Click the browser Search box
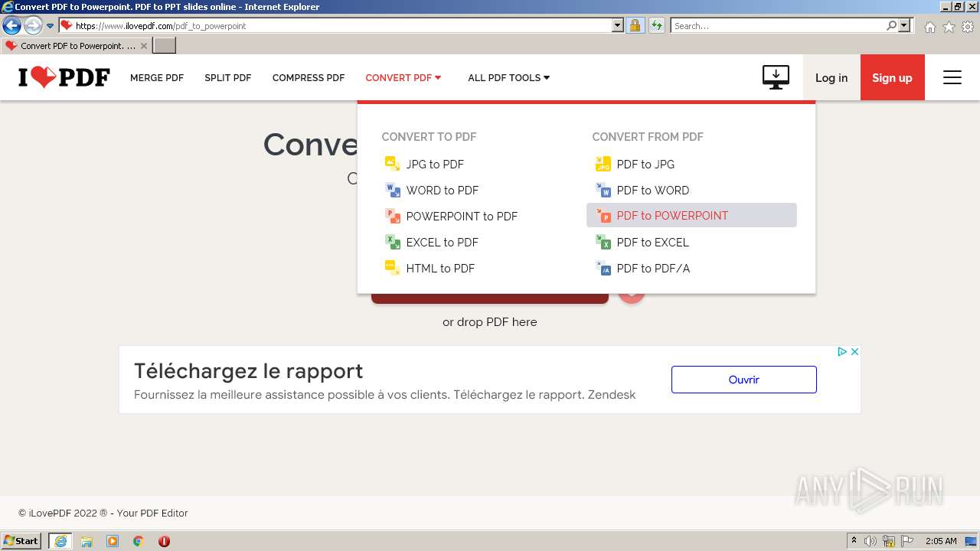Image resolution: width=980 pixels, height=551 pixels. (777, 25)
